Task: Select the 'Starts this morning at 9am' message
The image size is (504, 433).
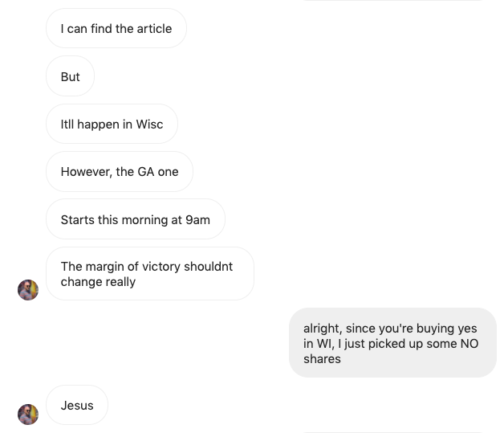Action: [135, 219]
